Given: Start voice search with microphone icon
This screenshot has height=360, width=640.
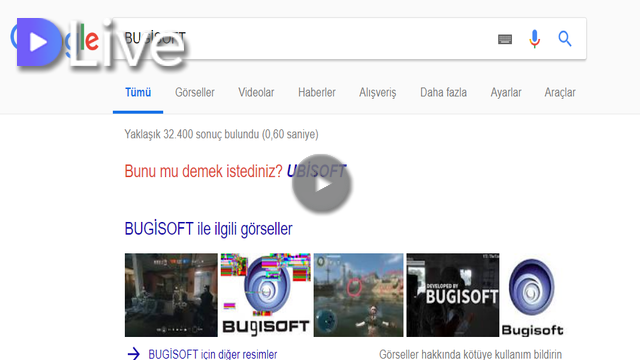Looking at the screenshot, I should pyautogui.click(x=534, y=39).
